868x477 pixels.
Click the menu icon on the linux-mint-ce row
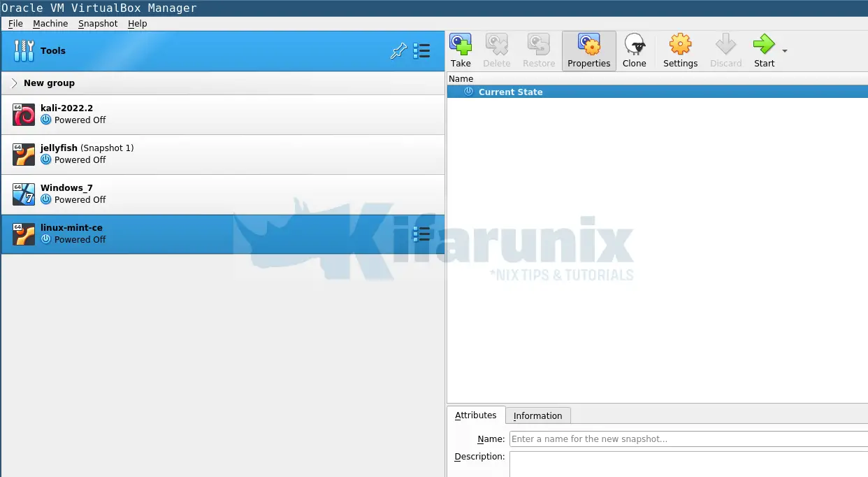click(421, 234)
